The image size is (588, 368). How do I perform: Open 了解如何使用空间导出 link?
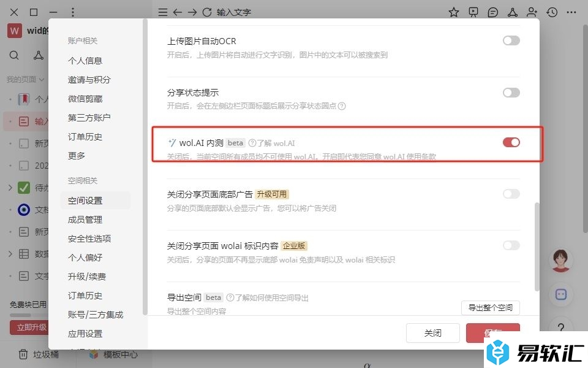point(271,298)
